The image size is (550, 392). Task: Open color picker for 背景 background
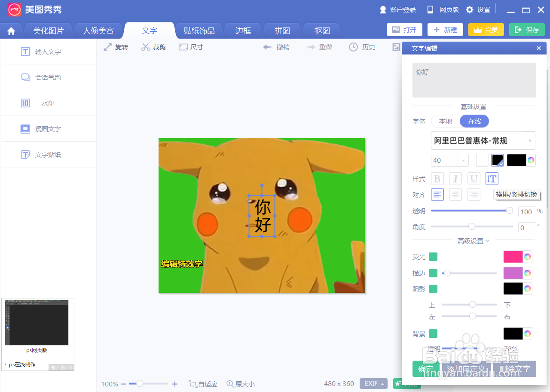[x=527, y=334]
